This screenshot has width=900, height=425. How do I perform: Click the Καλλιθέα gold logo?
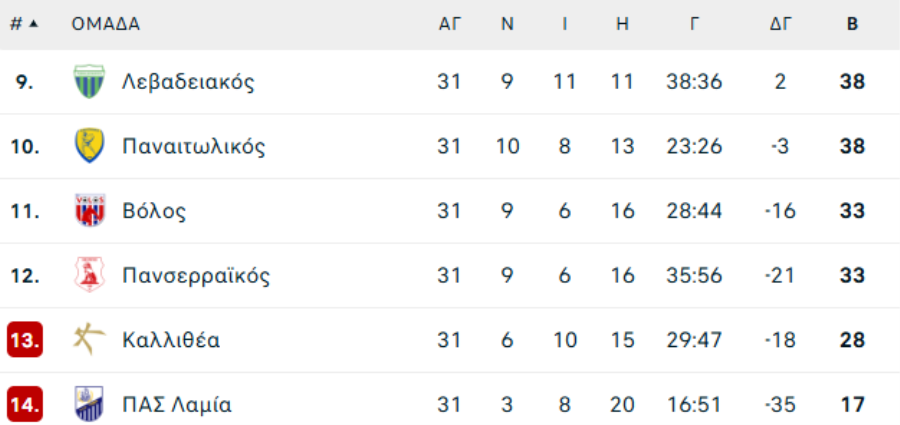(89, 339)
